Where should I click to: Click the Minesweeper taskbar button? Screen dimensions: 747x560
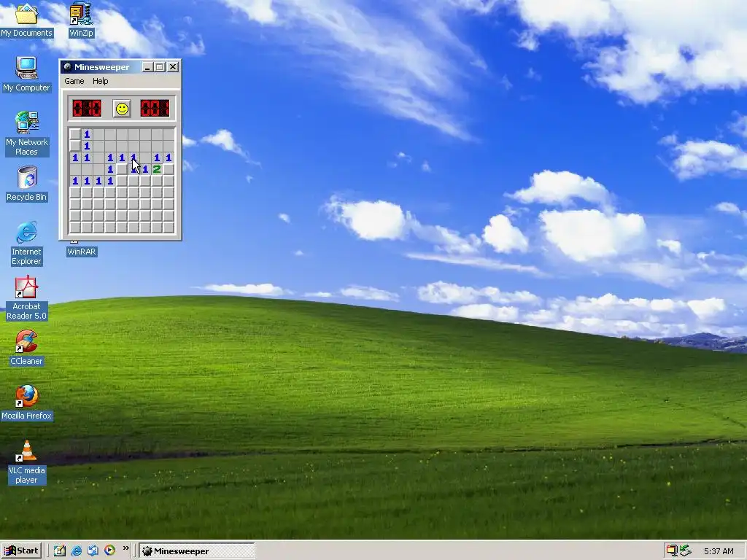click(x=197, y=551)
